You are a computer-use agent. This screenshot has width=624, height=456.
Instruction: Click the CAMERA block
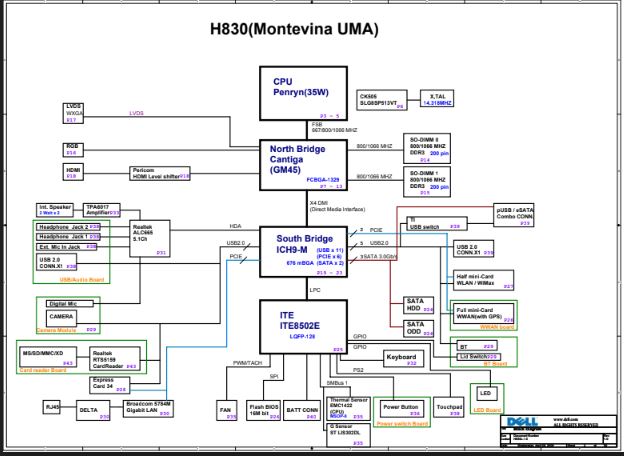tap(61, 317)
